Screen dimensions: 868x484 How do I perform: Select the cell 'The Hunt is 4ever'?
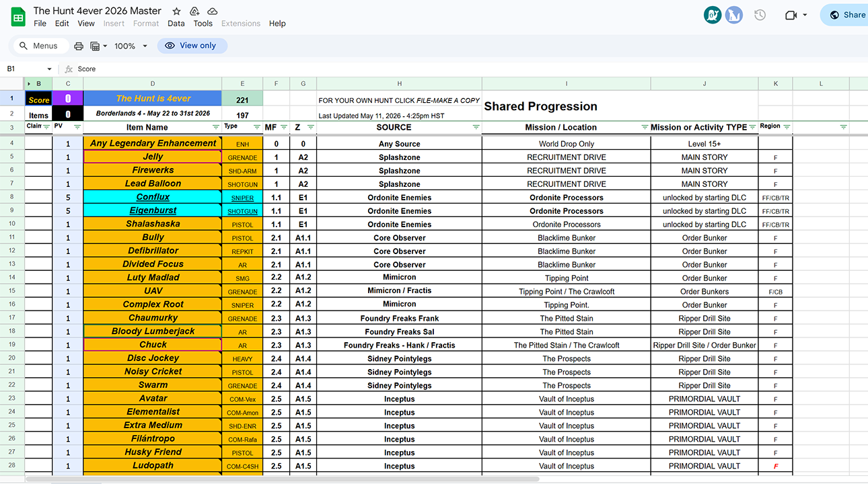[153, 99]
